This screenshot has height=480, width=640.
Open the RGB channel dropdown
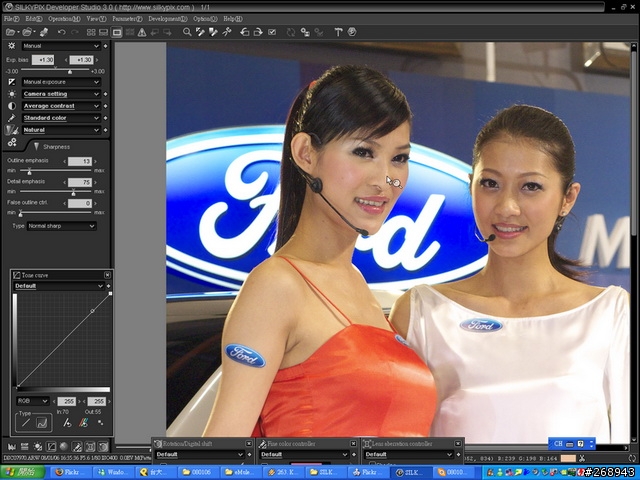[x=33, y=401]
